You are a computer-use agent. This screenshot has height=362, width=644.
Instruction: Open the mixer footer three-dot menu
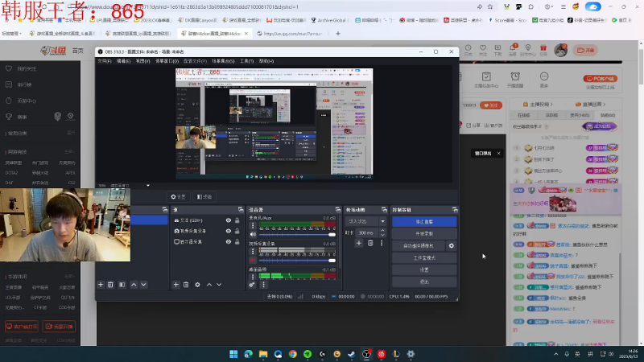(264, 285)
